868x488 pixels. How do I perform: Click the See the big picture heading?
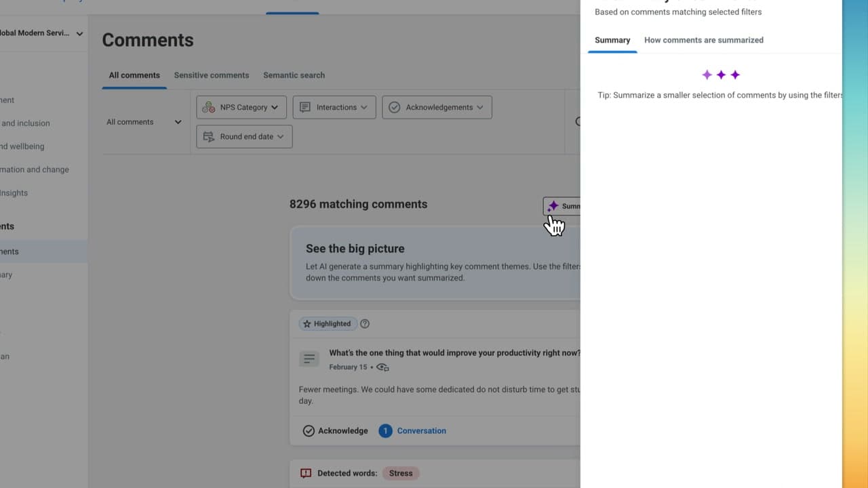[x=355, y=249]
